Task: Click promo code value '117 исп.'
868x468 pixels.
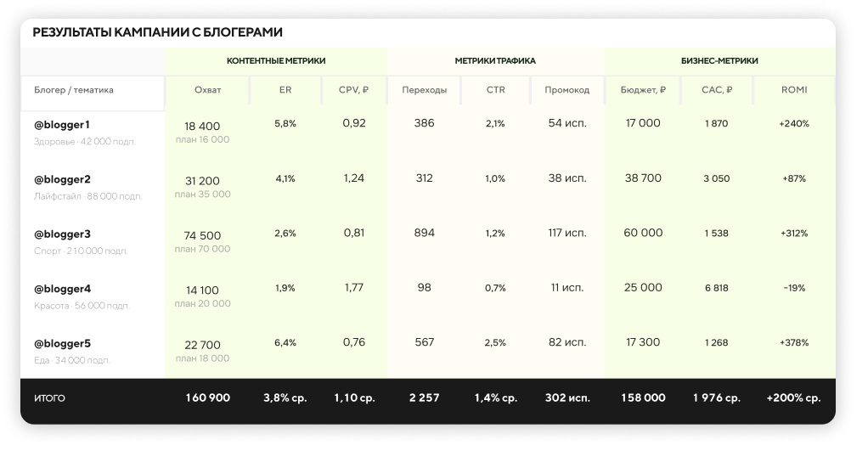Action: (x=566, y=234)
